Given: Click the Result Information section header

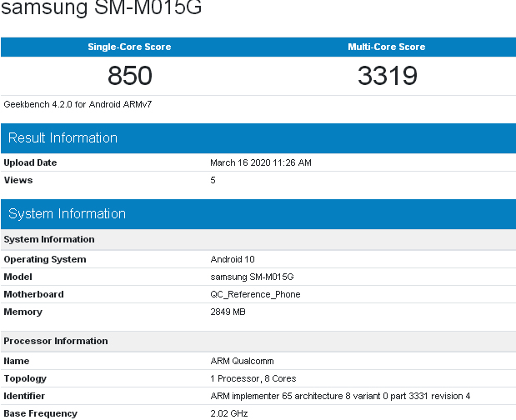Looking at the screenshot, I should tap(258, 138).
